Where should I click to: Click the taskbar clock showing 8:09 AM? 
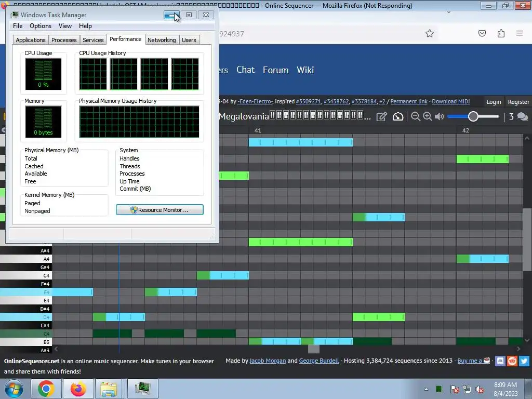506,389
